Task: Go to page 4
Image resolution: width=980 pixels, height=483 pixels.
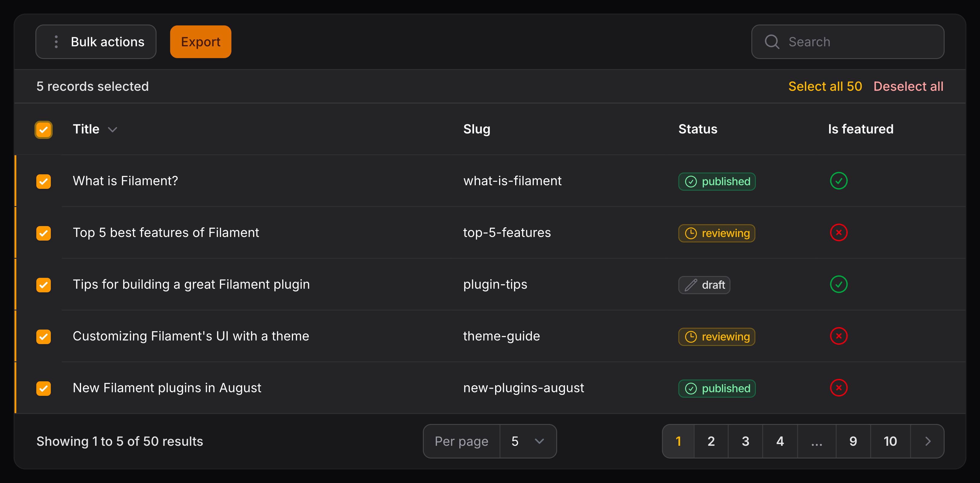Action: (x=780, y=442)
